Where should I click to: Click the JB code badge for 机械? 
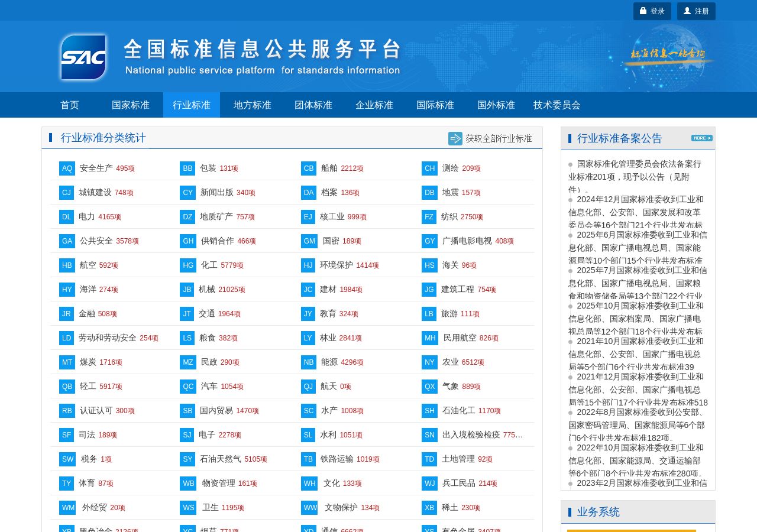187,290
